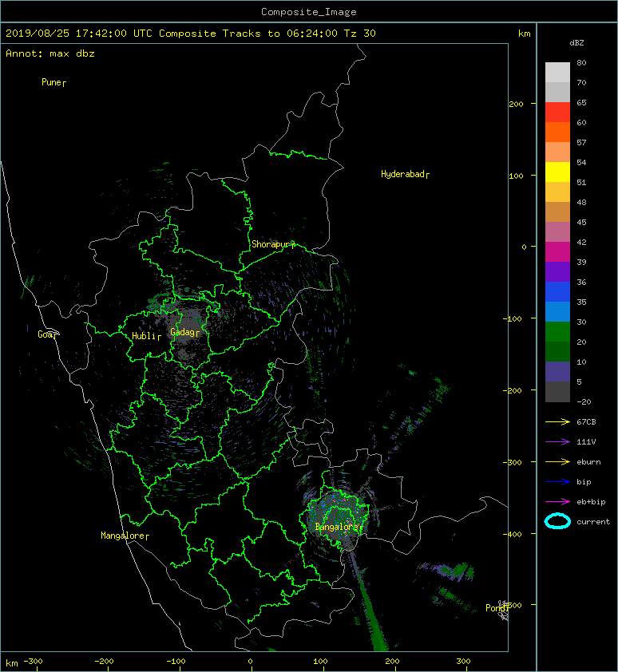Screen dimensions: 618x672
Task: Click the Hubli city label
Action: pos(144,336)
